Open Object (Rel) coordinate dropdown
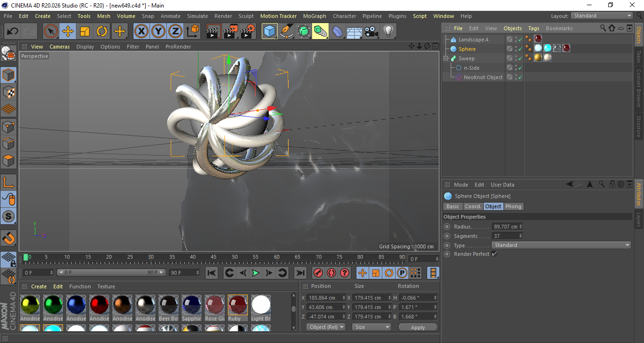Screen dimensions: 644x343 (x=326, y=327)
